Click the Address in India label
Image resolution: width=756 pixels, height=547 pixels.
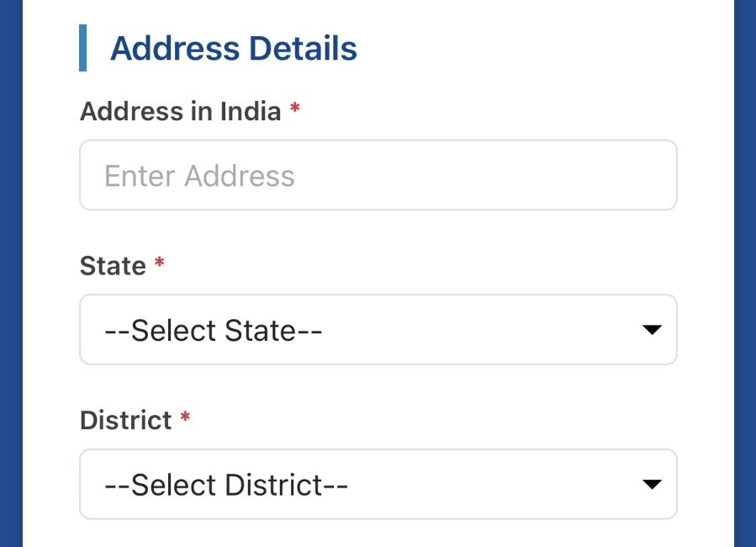click(180, 111)
